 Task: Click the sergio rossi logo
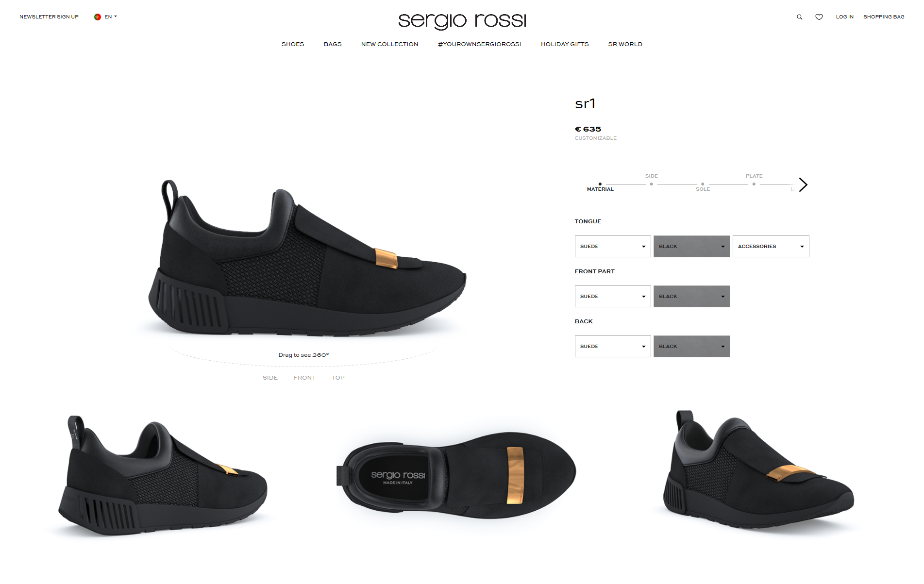462,20
